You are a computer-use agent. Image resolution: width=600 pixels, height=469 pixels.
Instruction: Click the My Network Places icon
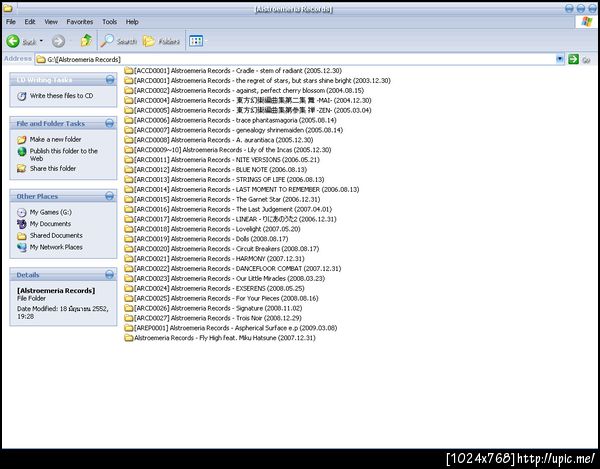point(22,247)
